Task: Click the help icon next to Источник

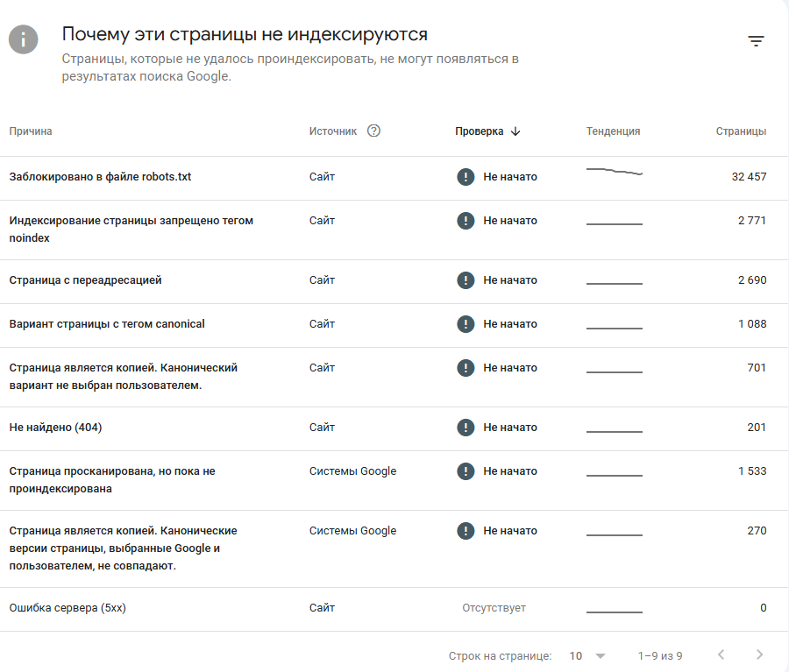Action: point(373,131)
